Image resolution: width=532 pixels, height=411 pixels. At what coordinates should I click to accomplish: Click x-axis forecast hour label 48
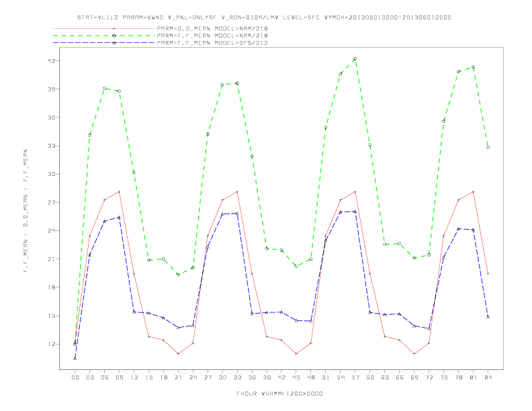[x=311, y=377]
